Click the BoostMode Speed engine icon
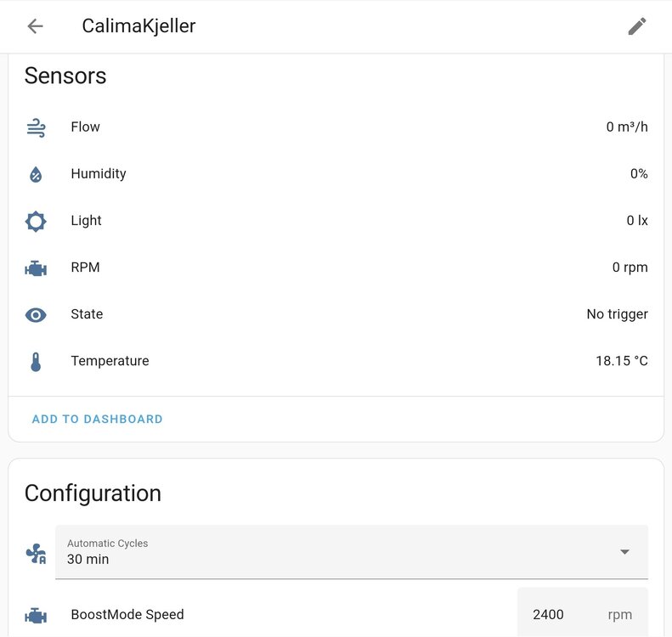Image resolution: width=672 pixels, height=637 pixels. coord(36,616)
